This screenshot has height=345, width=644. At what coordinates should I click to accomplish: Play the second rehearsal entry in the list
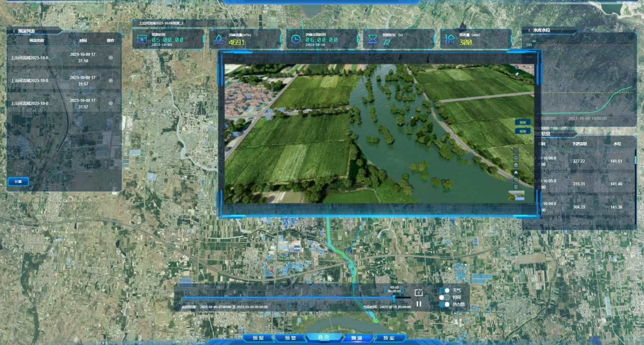coord(111,81)
